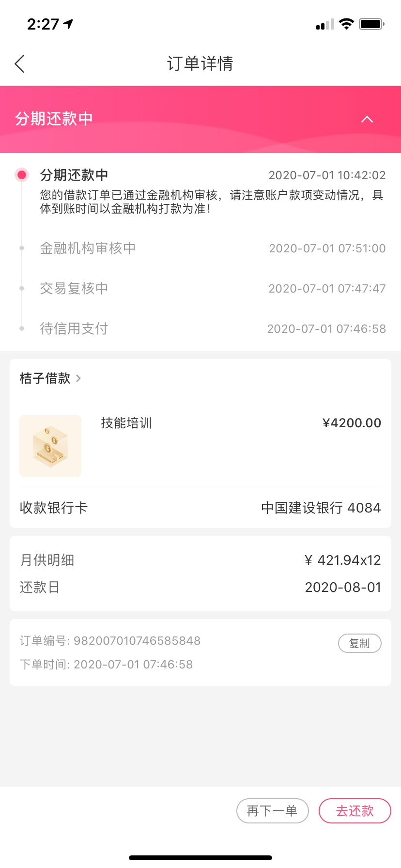Tap the chevron next to 桔子借款
The width and height of the screenshot is (401, 868).
pos(78,378)
